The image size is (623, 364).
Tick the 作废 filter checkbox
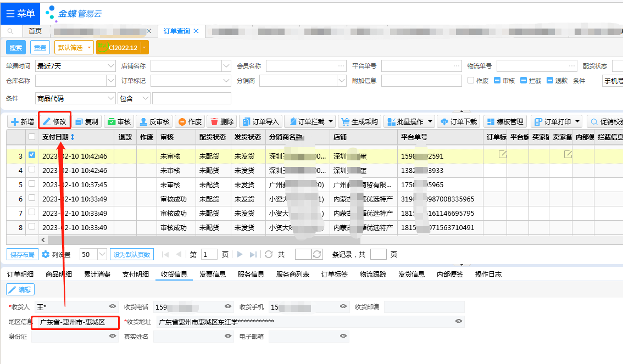click(471, 81)
